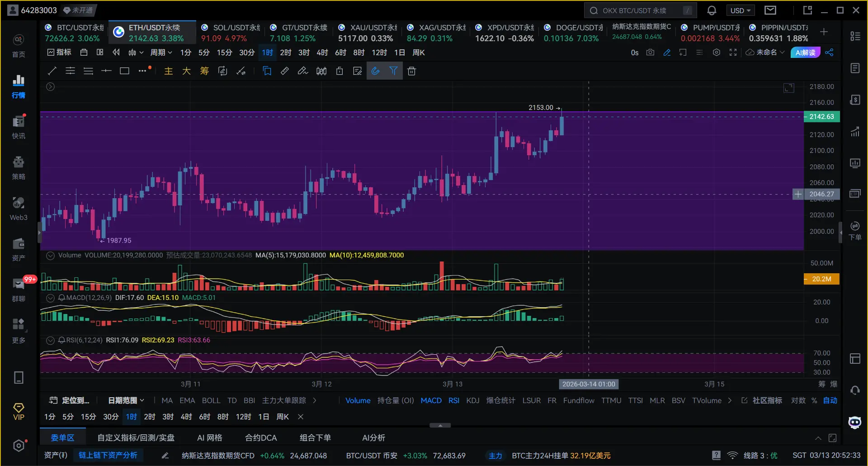Screen dimensions: 868x466
Task: Toggle the 持仓量 (OI) indicator
Action: coord(396,400)
